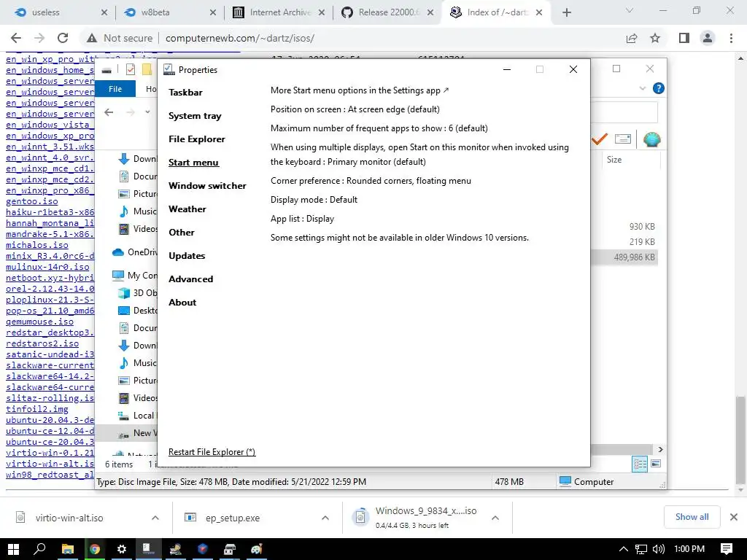Screen dimensions: 747x560
Task: Select the 930 KB file size entry
Action: click(642, 227)
